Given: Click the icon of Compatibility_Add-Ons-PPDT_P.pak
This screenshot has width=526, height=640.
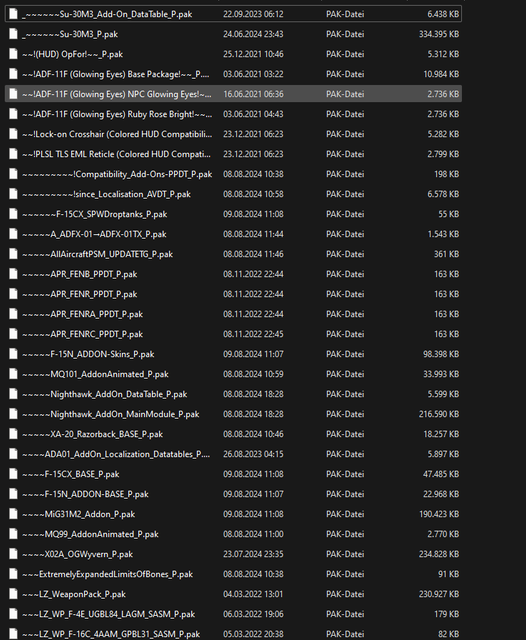Looking at the screenshot, I should pyautogui.click(x=13, y=174).
